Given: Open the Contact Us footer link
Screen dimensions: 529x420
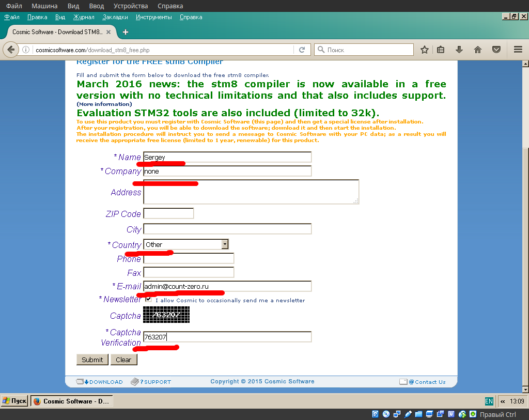Looking at the screenshot, I should pyautogui.click(x=423, y=382).
